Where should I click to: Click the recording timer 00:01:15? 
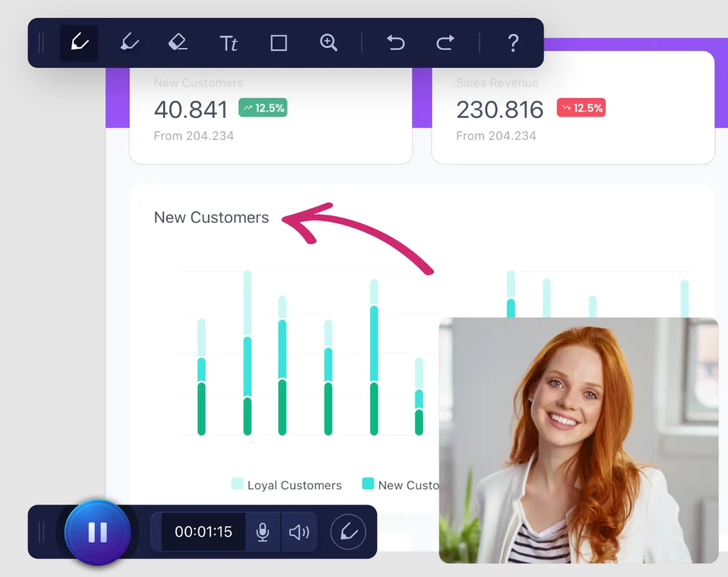203,532
